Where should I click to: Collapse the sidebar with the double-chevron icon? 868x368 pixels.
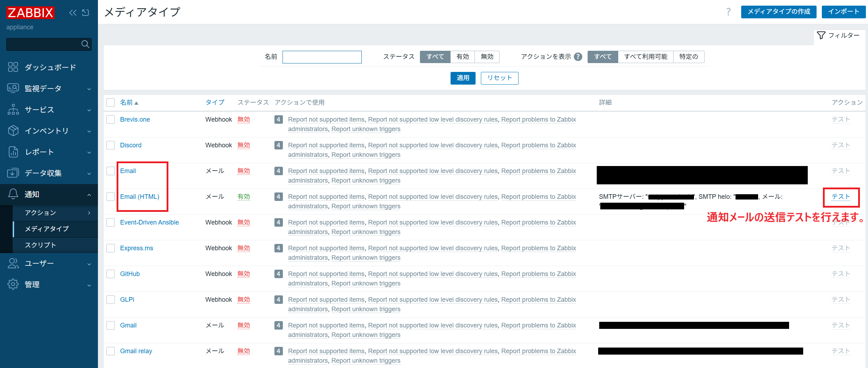click(73, 13)
